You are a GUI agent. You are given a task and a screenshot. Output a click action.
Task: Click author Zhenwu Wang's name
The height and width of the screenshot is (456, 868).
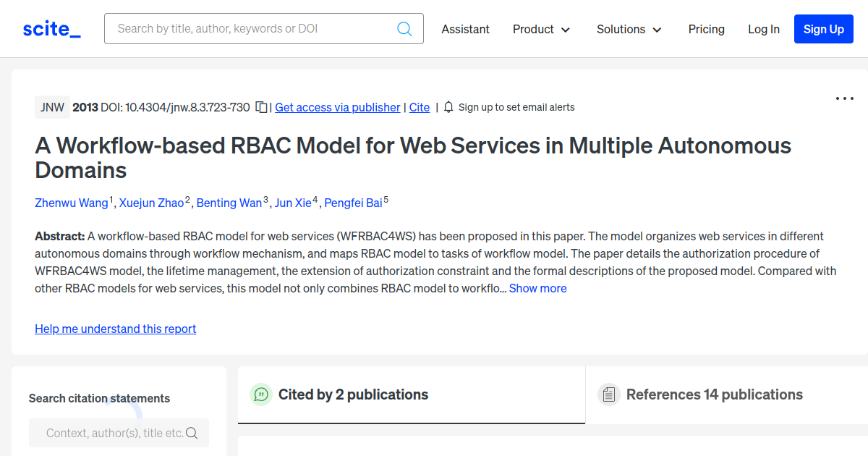coord(72,203)
